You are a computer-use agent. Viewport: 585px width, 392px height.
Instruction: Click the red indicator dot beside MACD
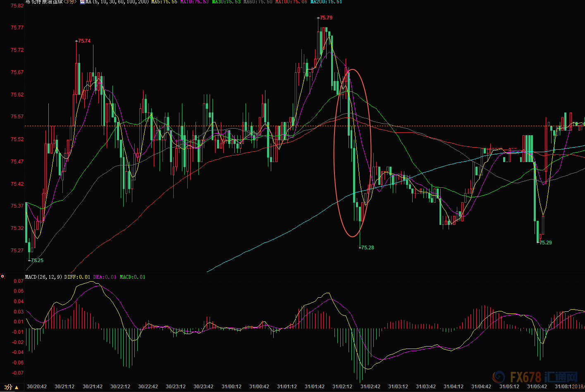coord(2,276)
